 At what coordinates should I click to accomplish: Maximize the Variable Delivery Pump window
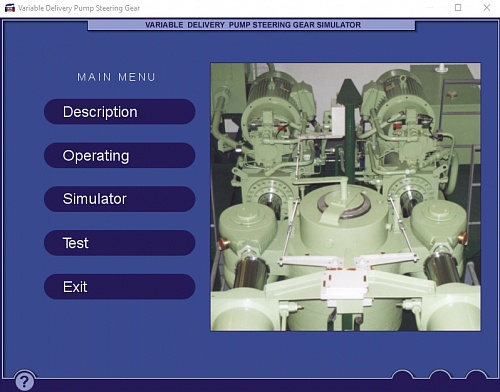[x=458, y=7]
